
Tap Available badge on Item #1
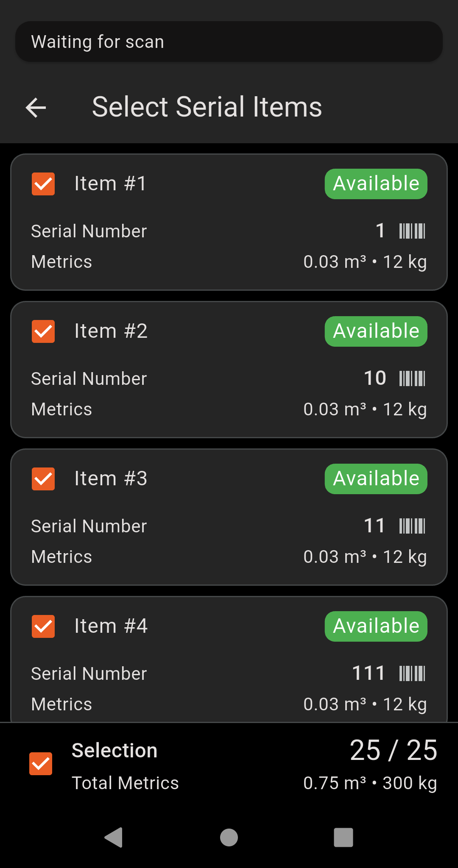click(376, 184)
